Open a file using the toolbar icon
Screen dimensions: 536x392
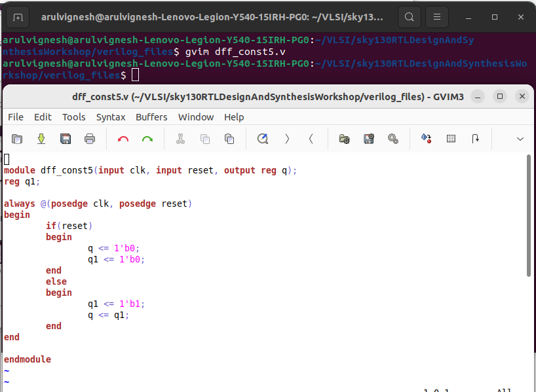coord(16,139)
